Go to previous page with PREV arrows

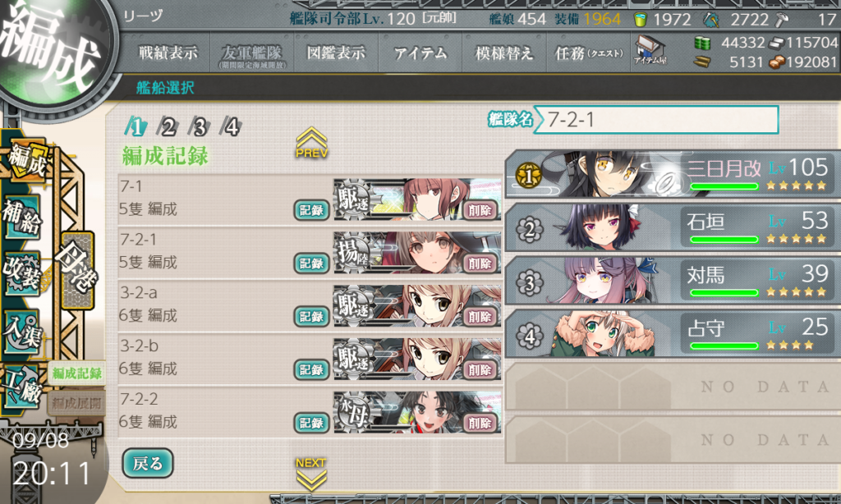pyautogui.click(x=311, y=143)
